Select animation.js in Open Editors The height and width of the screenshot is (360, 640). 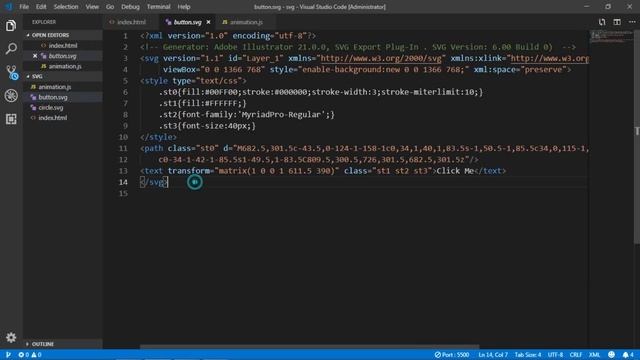(x=65, y=66)
